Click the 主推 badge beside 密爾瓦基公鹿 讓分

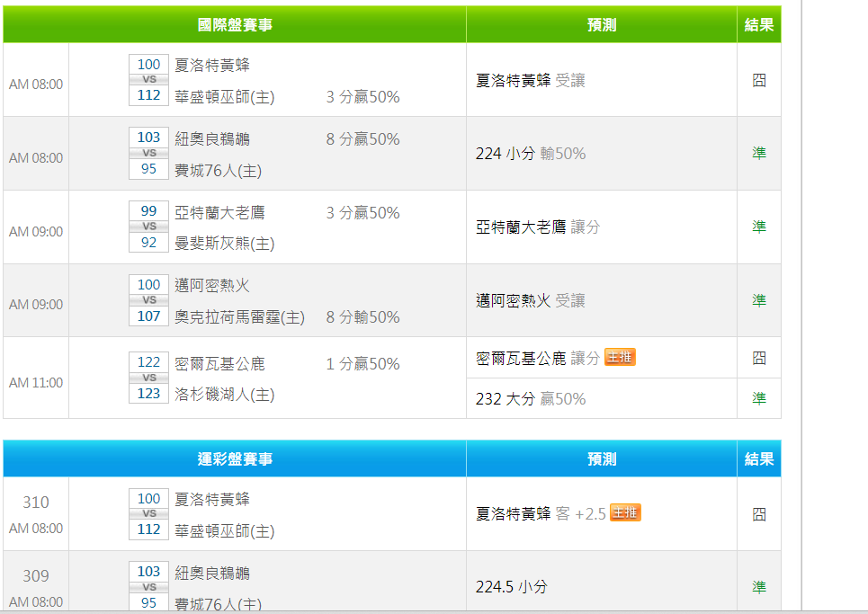click(620, 357)
